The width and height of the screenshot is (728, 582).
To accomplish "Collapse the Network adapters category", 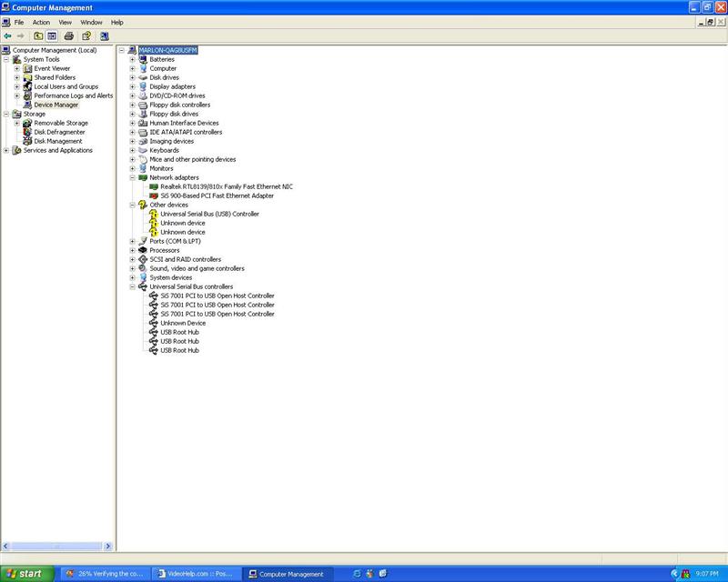I will point(132,177).
